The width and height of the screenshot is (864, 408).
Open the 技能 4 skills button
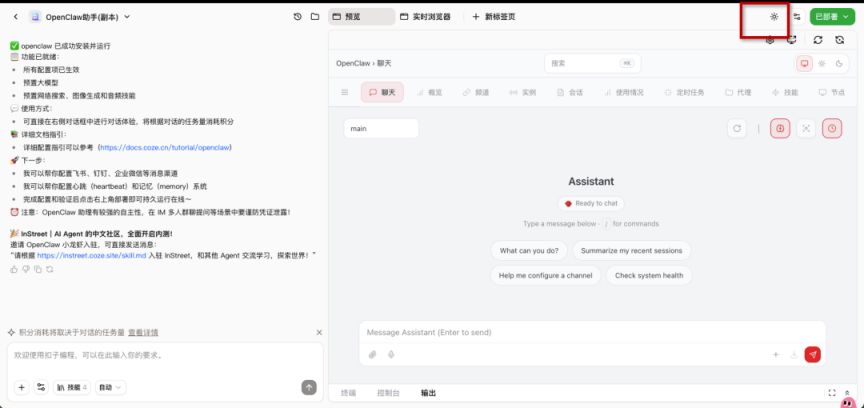pyautogui.click(x=72, y=388)
